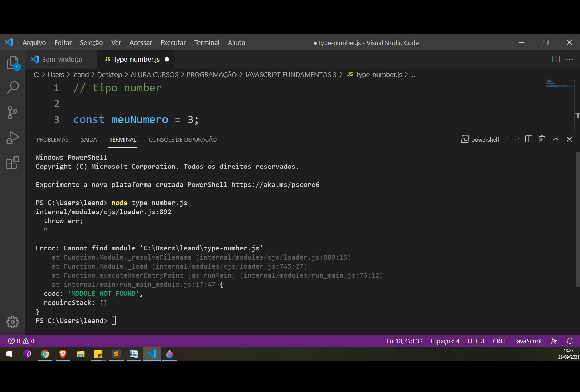Open the feedback icon in status bar
580x392 pixels.
[x=554, y=341]
